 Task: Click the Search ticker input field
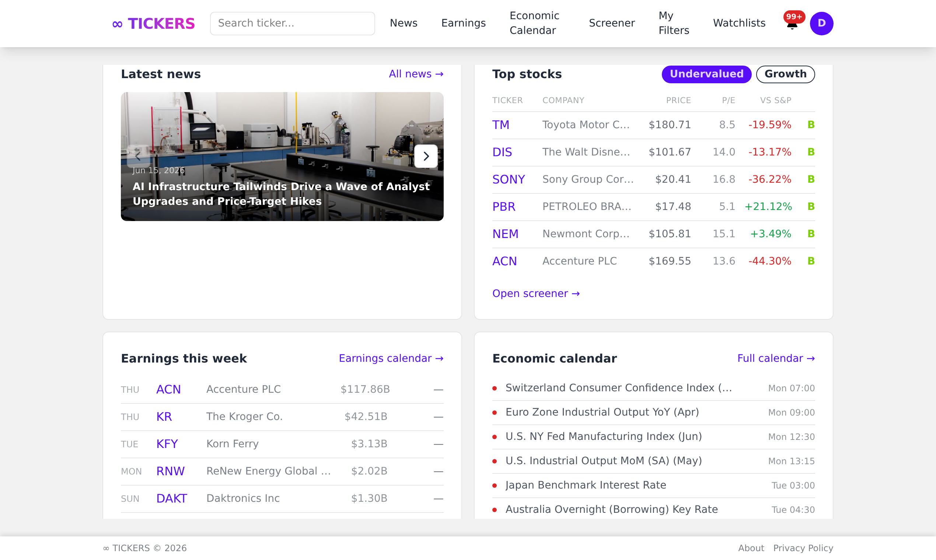click(292, 24)
